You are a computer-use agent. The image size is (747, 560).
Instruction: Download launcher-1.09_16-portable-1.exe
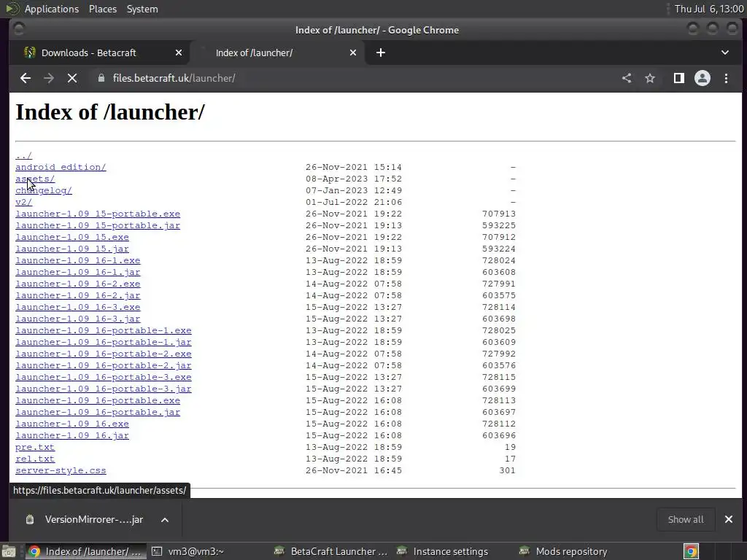(104, 330)
